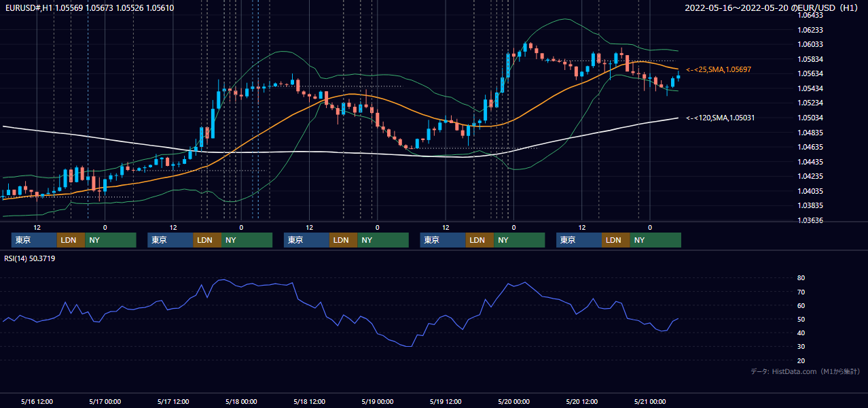
Task: Click the EURUSD#,H1 OHLC header text
Action: (89, 7)
